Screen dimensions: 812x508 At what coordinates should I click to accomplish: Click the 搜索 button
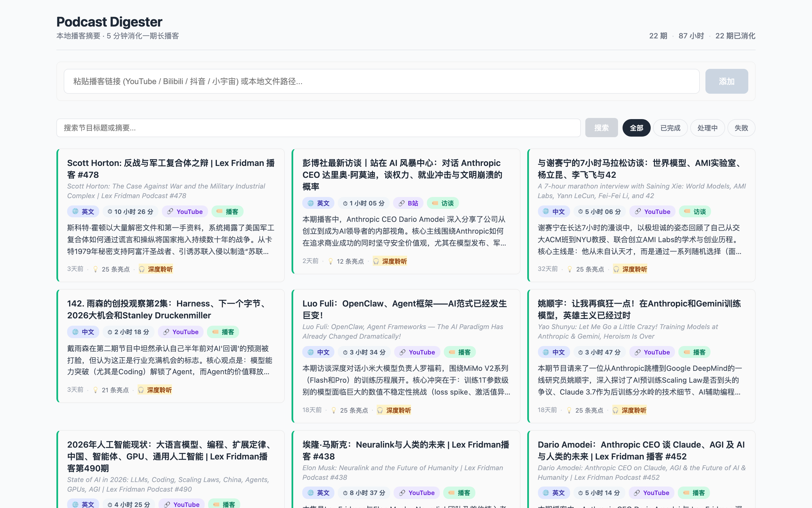pyautogui.click(x=601, y=128)
